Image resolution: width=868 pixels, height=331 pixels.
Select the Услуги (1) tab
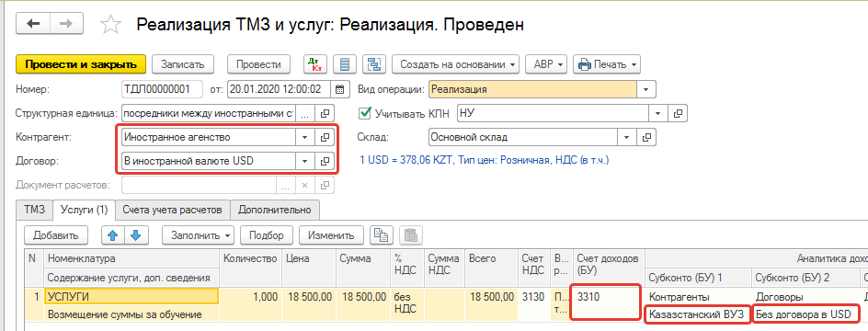coord(84,210)
